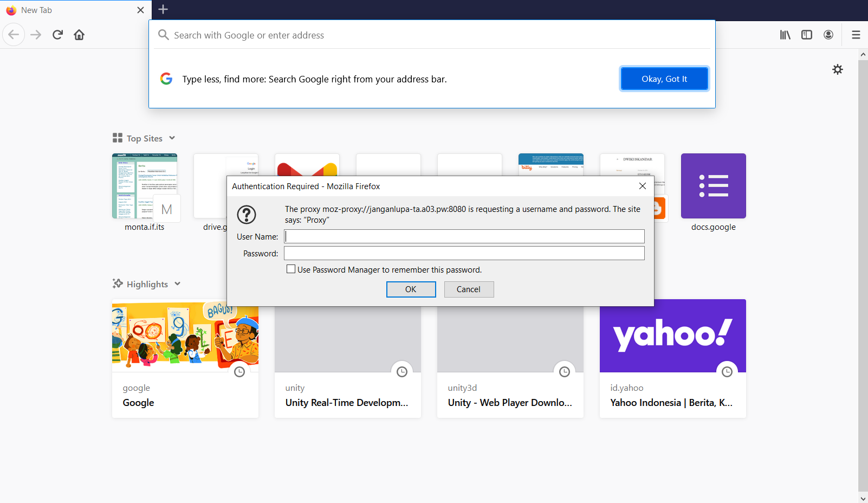Click the Okay, Got It button

coord(664,79)
